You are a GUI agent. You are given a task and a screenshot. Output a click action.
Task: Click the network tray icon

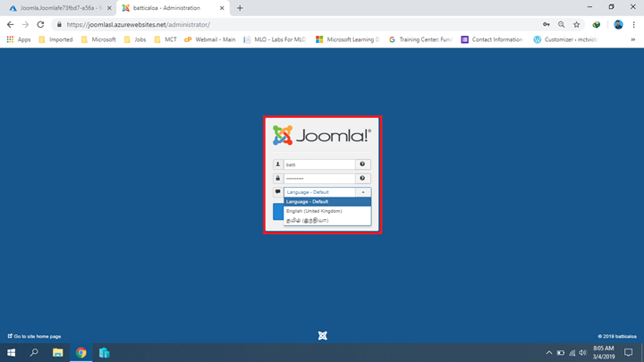572,352
